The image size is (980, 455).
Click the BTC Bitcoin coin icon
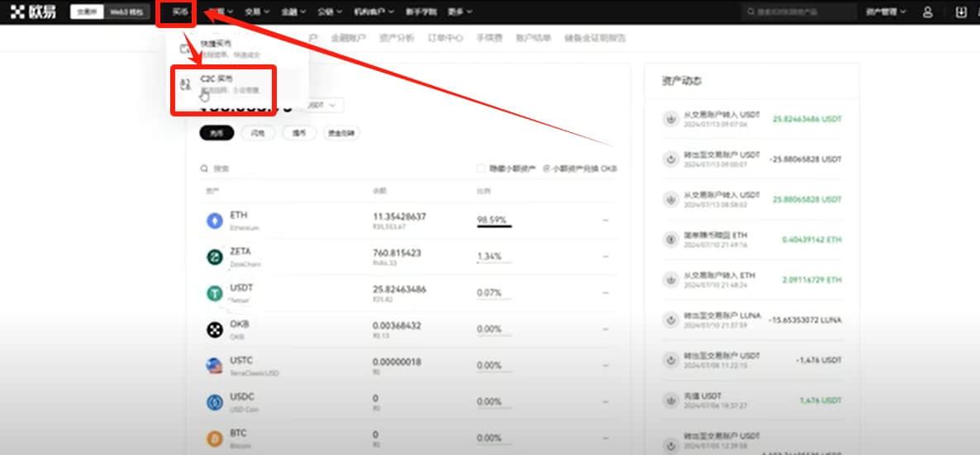point(215,438)
